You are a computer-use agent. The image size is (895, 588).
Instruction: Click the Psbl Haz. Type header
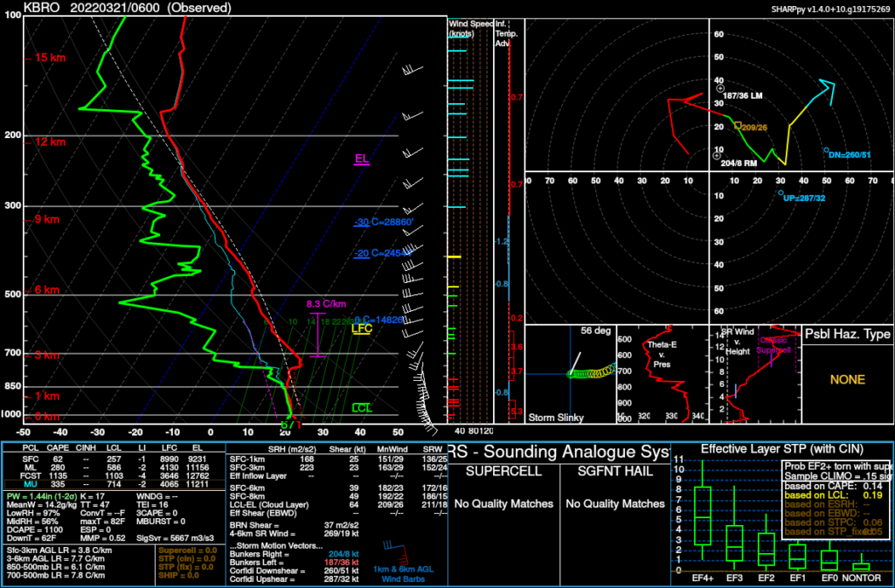click(x=847, y=334)
